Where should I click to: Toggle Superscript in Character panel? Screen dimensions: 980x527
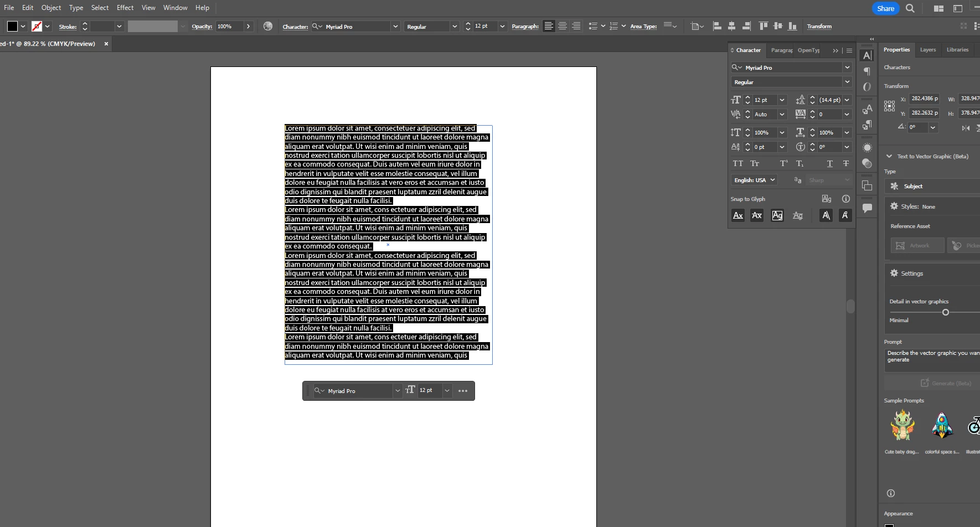783,163
